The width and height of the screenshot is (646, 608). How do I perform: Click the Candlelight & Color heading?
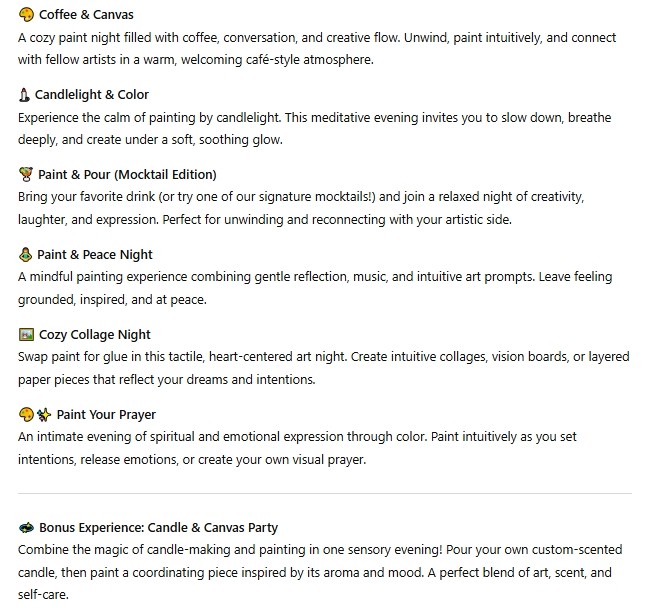(x=93, y=95)
